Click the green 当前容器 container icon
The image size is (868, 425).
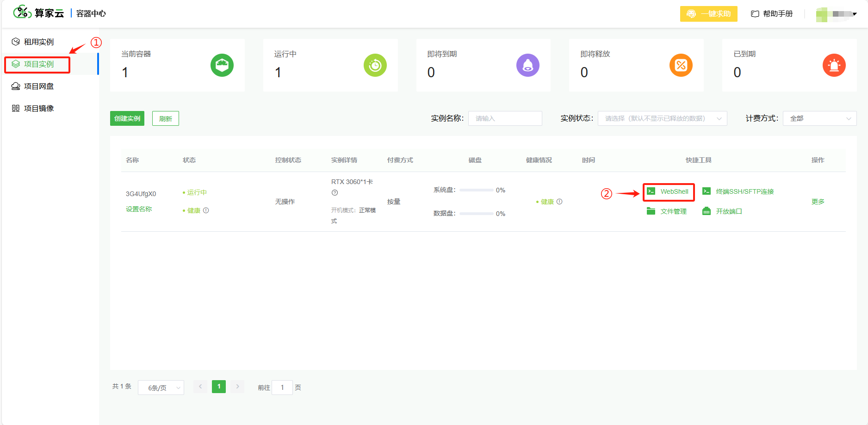coord(222,65)
